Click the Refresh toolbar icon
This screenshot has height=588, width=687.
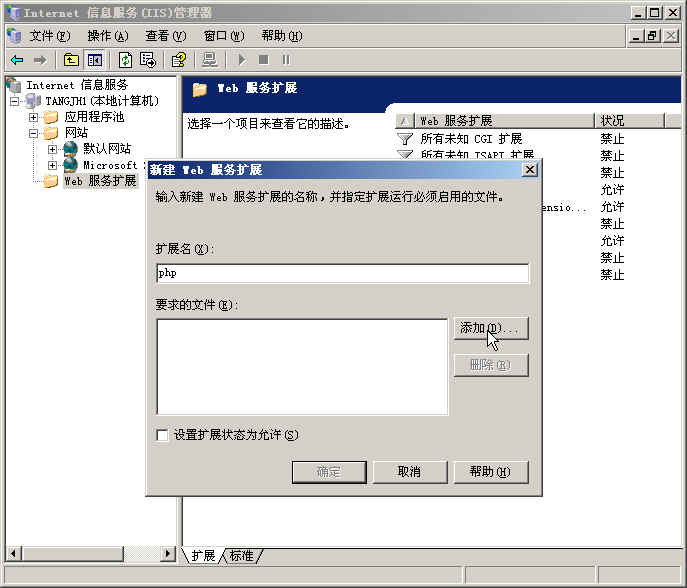125,60
